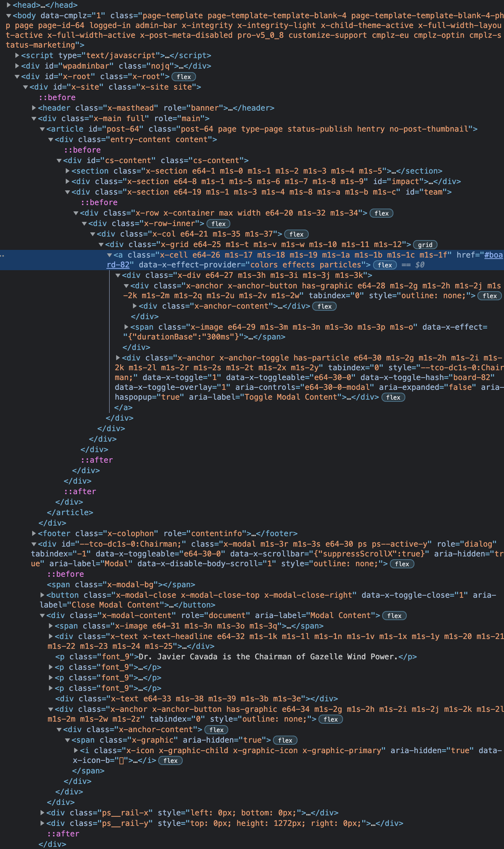Expand the impact section div
504x849 pixels.
[68, 181]
